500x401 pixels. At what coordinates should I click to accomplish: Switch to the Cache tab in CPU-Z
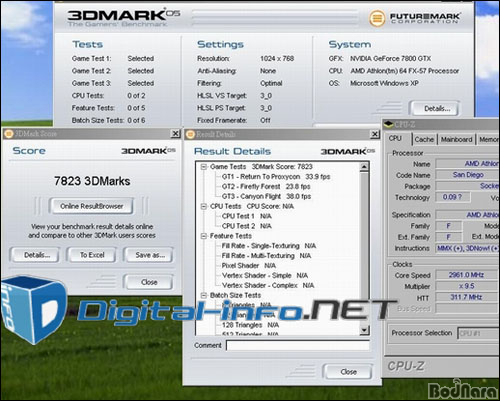(424, 139)
